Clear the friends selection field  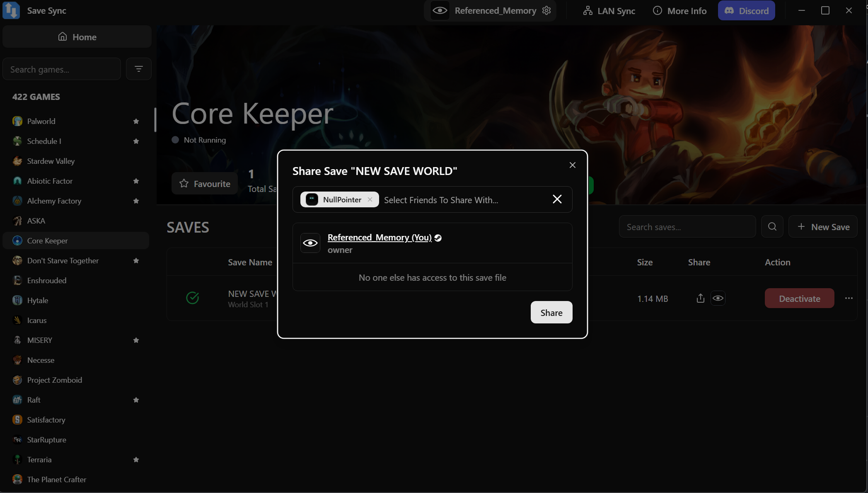(x=557, y=199)
